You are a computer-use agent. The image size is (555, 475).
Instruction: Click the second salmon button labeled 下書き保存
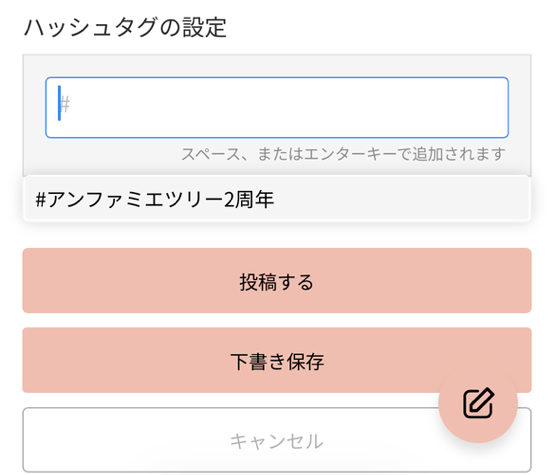[x=277, y=360]
